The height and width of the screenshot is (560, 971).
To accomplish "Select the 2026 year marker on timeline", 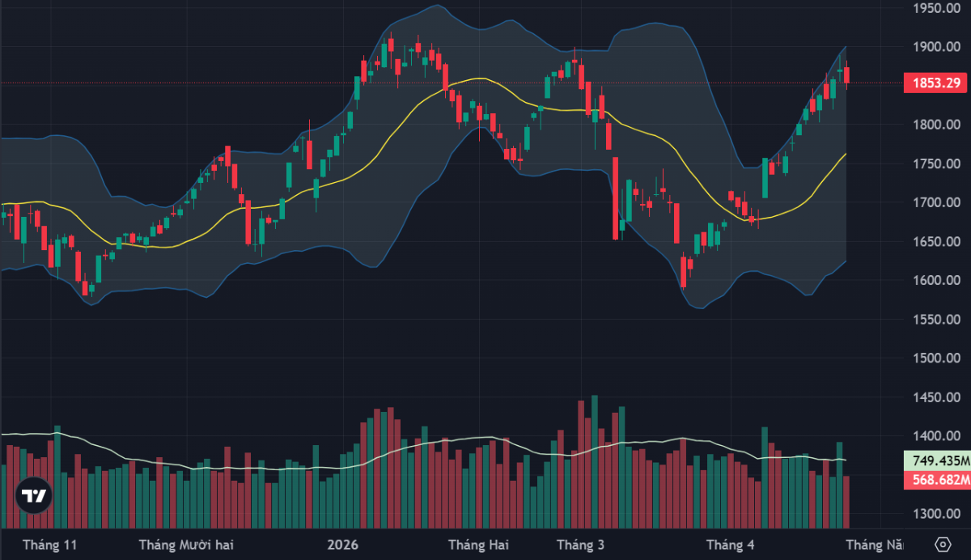I will tap(342, 544).
